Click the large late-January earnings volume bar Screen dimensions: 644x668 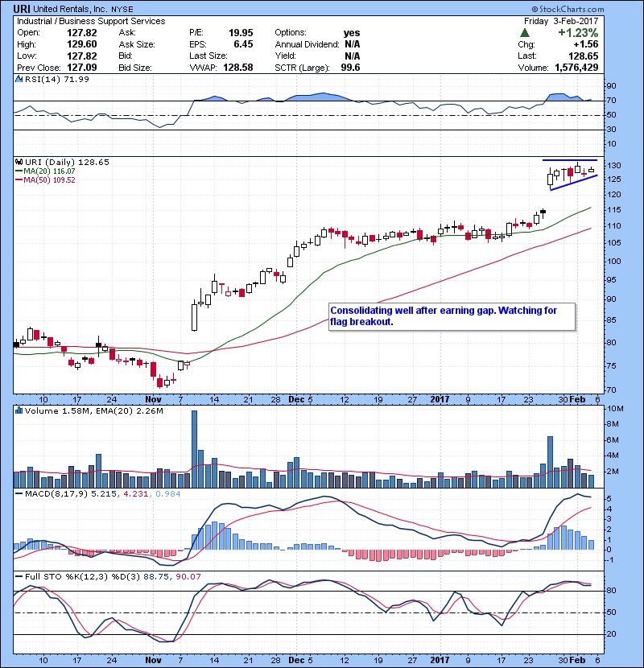[x=550, y=462]
